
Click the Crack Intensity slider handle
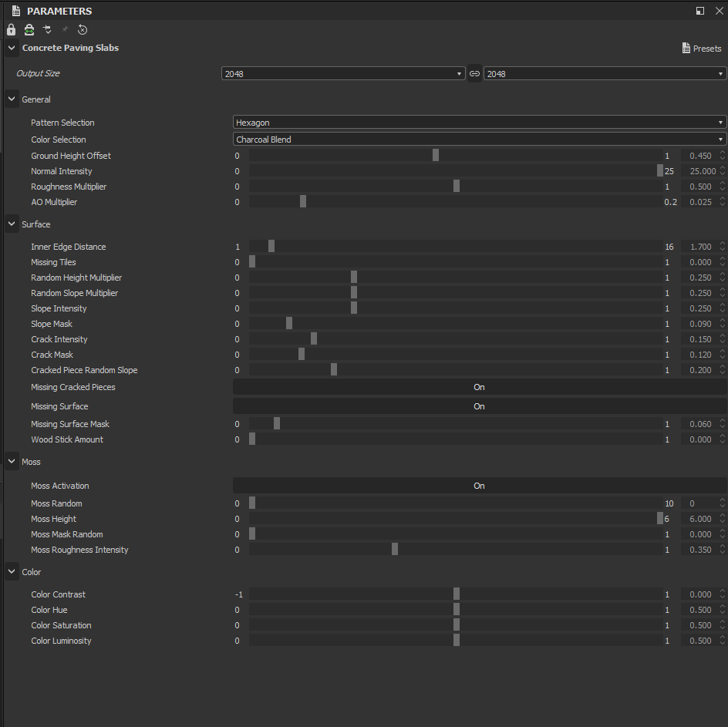coord(314,339)
